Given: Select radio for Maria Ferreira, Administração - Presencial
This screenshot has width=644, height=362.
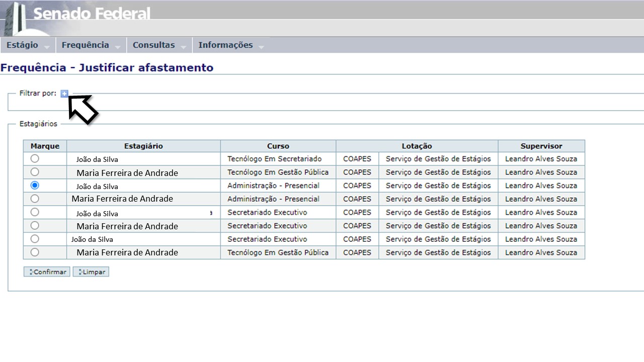Looking at the screenshot, I should 35,199.
